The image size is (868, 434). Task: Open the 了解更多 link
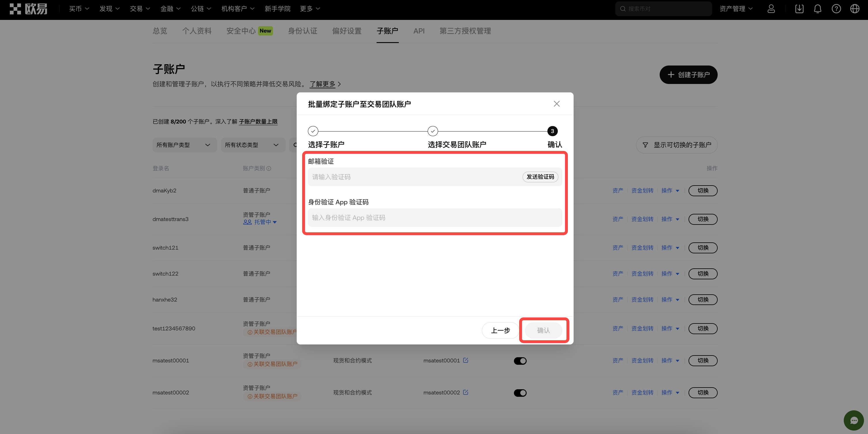point(322,84)
